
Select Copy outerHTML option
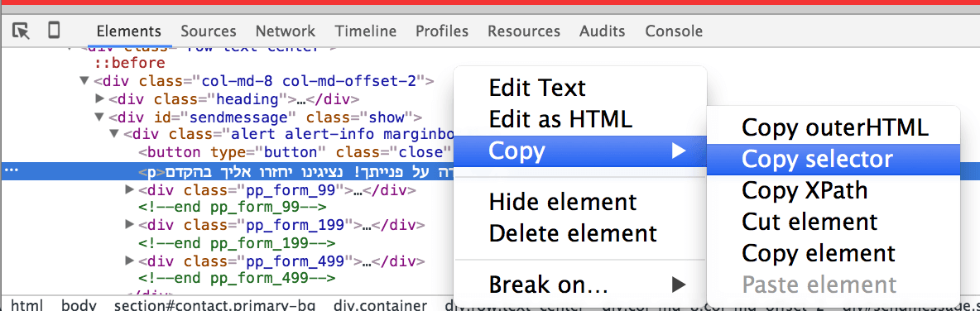[833, 127]
